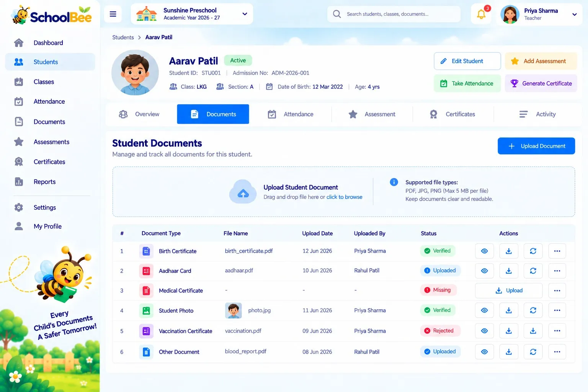Open Assessments in sidebar

point(50,142)
